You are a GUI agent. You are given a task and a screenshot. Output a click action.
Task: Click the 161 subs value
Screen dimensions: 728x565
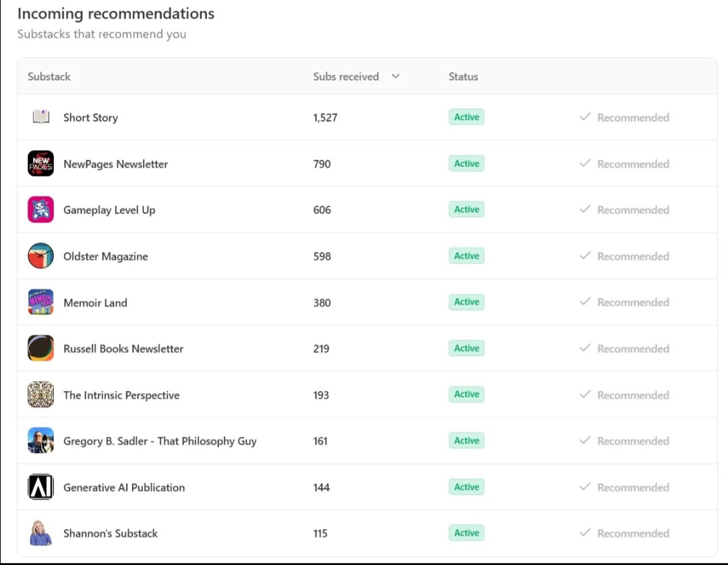(x=320, y=441)
